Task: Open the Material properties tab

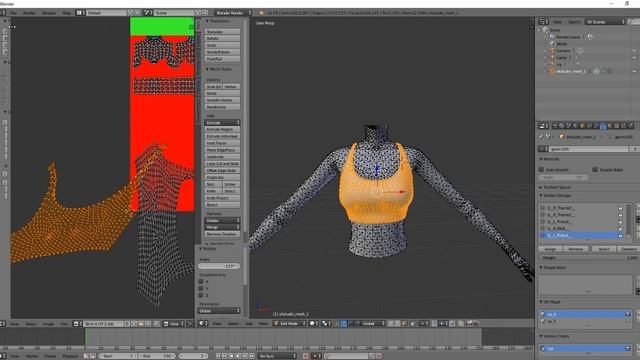Action: pos(610,126)
